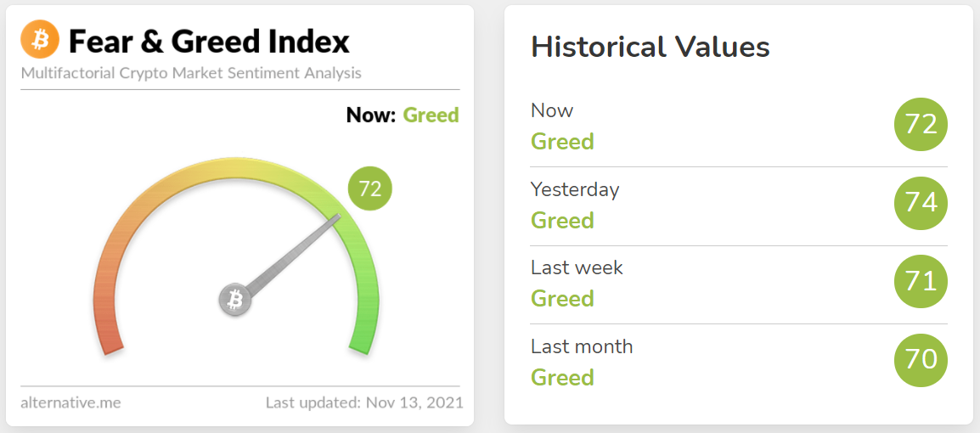Select the Last month row label

tap(582, 346)
